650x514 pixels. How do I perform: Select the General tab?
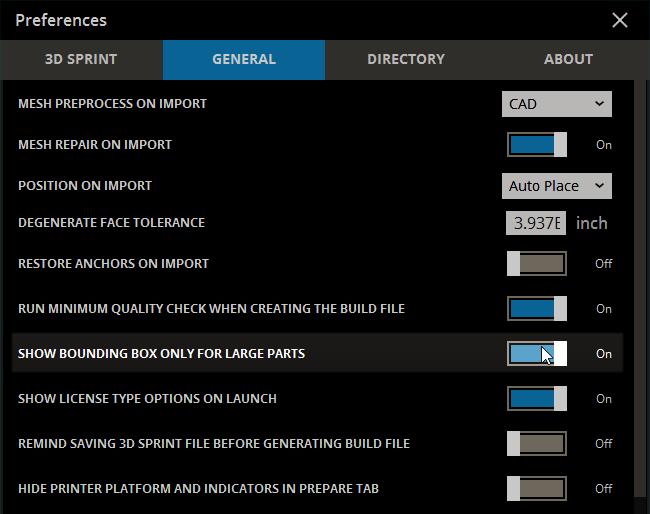tap(243, 59)
